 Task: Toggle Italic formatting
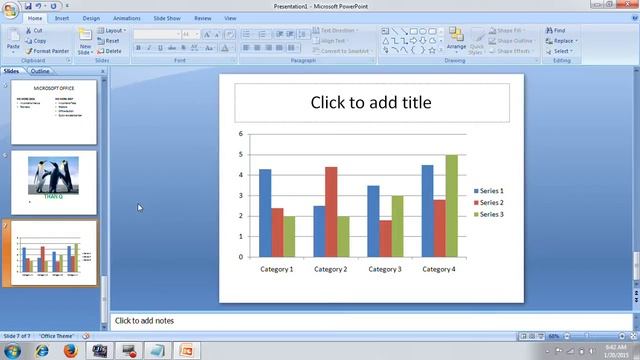tap(149, 48)
